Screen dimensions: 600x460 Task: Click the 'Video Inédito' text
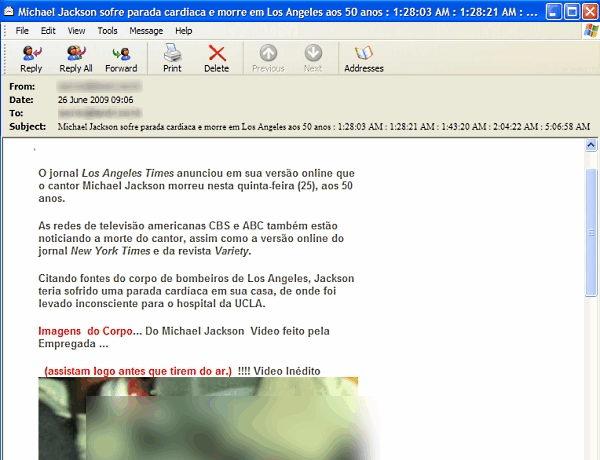coord(287,371)
